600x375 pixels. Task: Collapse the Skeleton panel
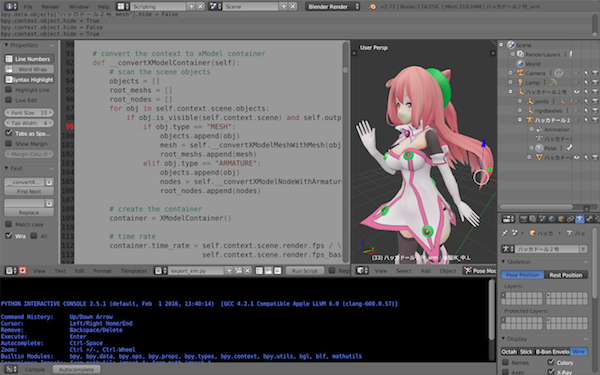[504, 262]
